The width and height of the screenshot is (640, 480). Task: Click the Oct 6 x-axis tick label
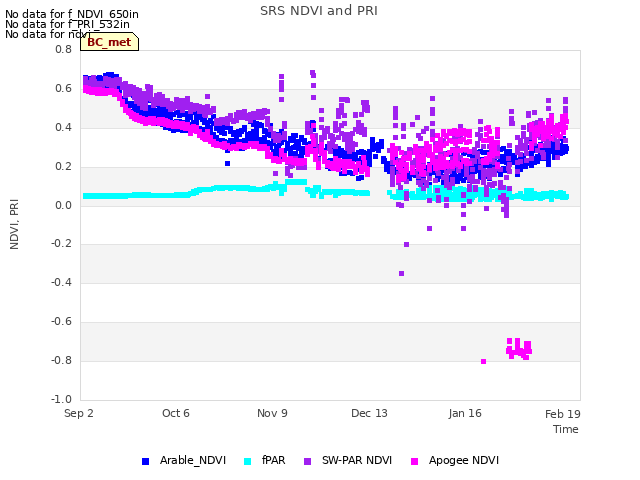(176, 413)
